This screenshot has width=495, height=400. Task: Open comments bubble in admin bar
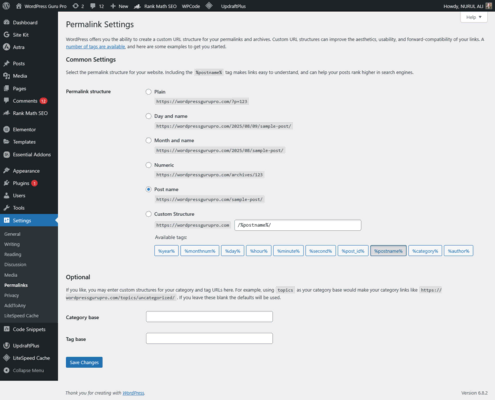[97, 6]
